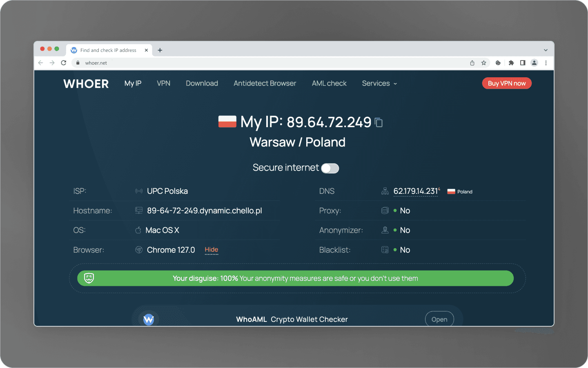Click the hostname computer icon
The width and height of the screenshot is (588, 368).
pos(139,211)
